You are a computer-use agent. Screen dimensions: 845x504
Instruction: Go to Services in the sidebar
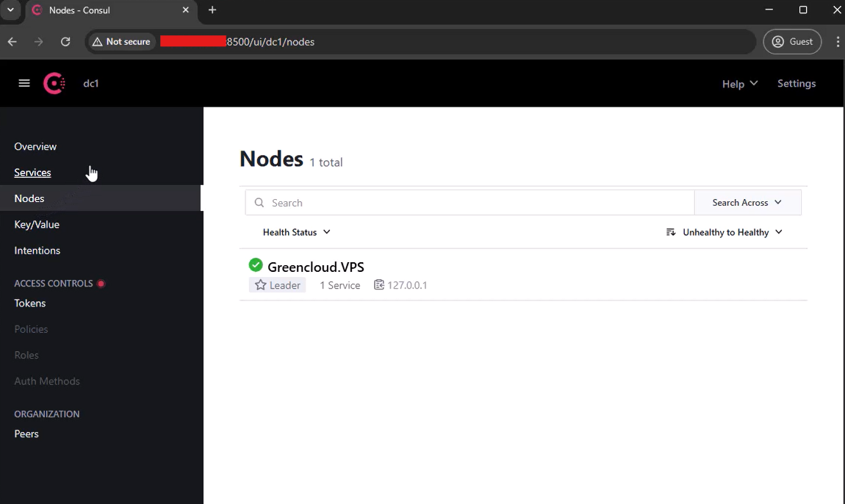pos(32,173)
